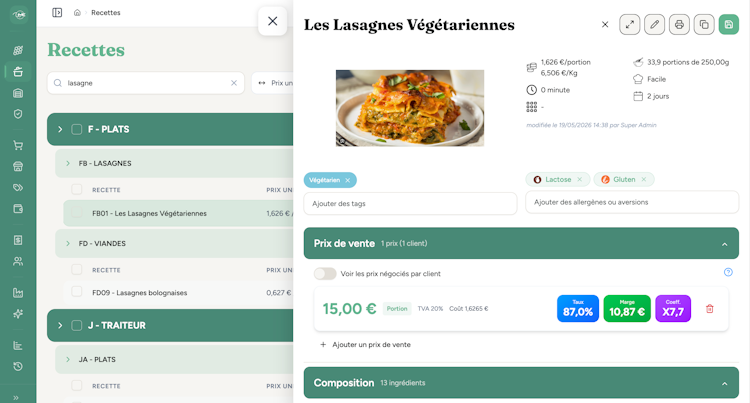Screen dimensions: 750x403
Task: Click the pencil edit icon
Action: coord(654,24)
